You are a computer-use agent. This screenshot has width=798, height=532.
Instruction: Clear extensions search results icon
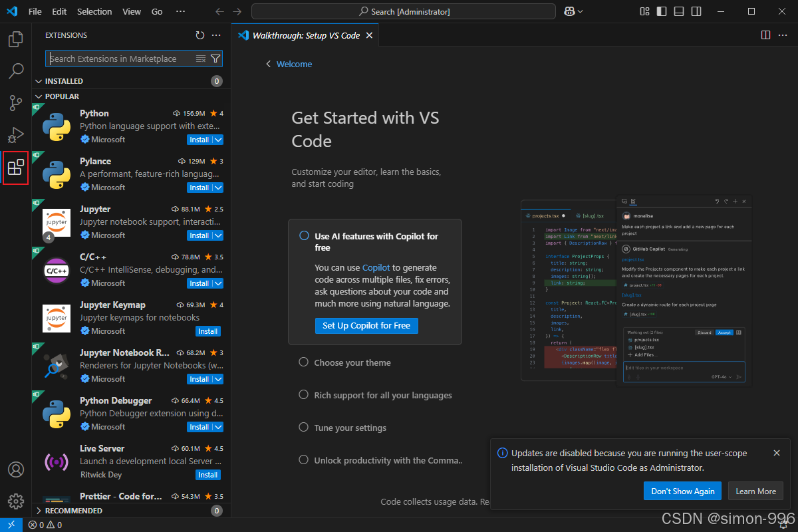tap(201, 59)
